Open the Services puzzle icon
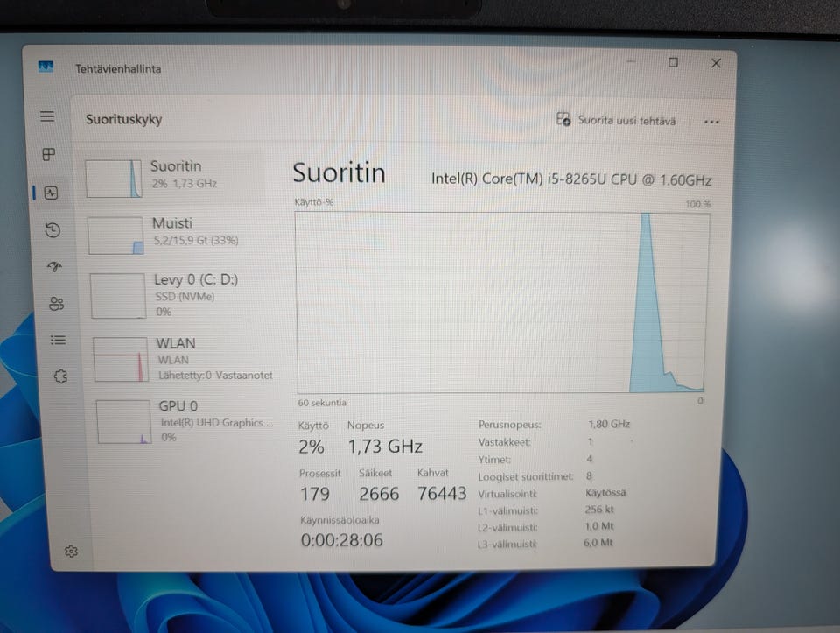 tap(60, 376)
